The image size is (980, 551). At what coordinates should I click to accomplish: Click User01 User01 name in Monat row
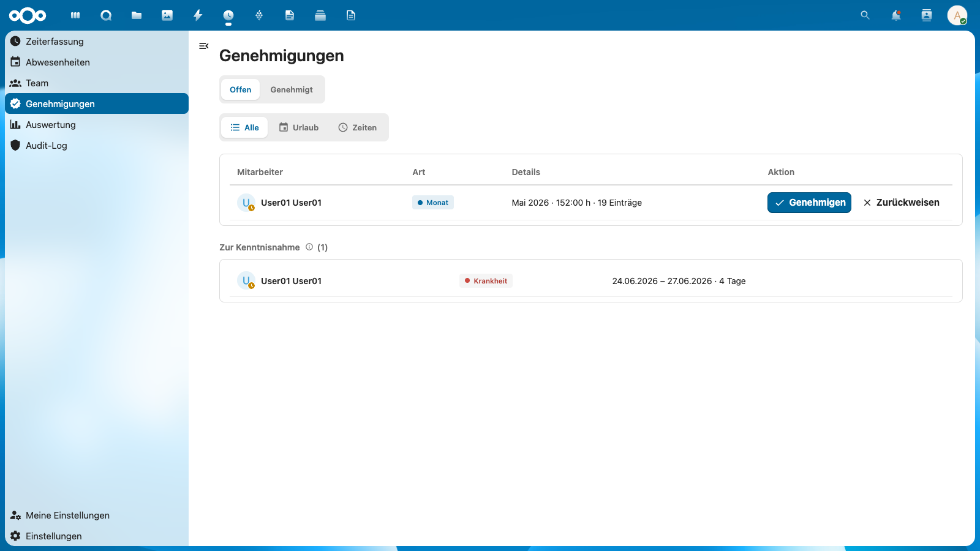pos(292,203)
